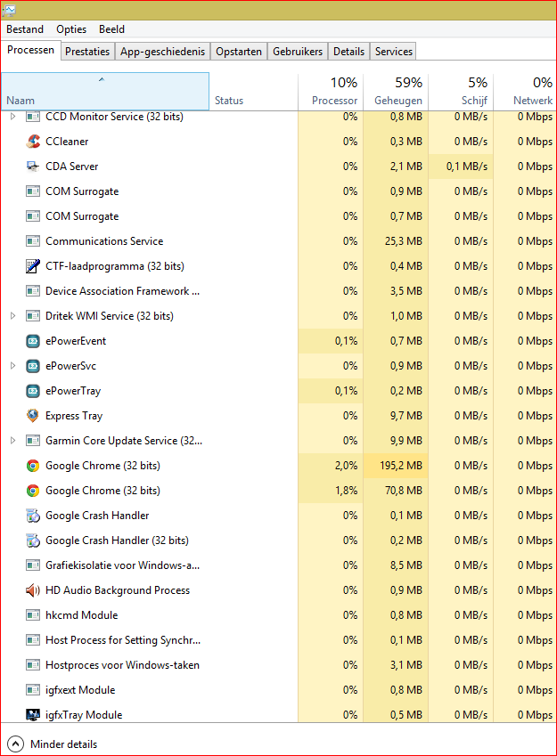Click the Express Tray icon

[33, 416]
